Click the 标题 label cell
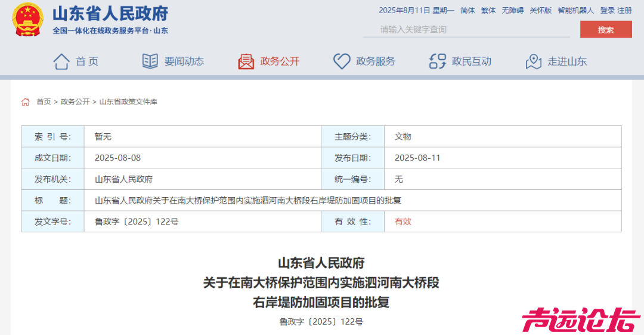Viewport: 644px width, 335px height. point(53,201)
